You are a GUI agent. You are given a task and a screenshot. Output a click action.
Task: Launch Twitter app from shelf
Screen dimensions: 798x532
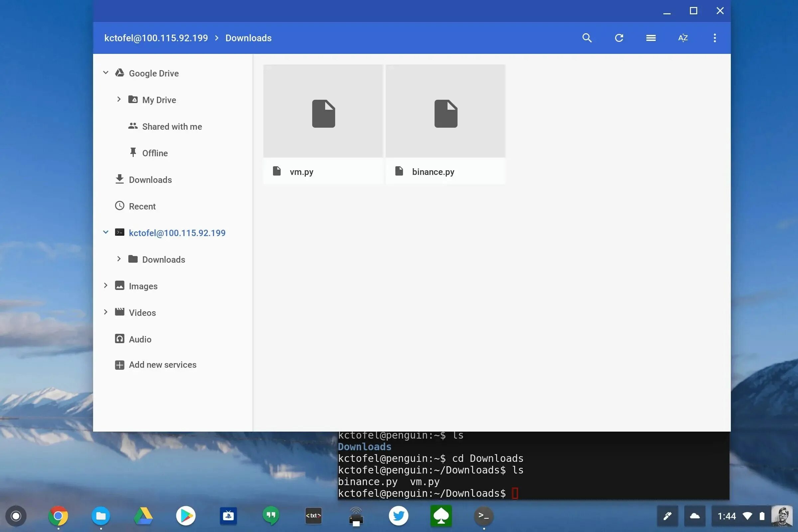pyautogui.click(x=398, y=516)
